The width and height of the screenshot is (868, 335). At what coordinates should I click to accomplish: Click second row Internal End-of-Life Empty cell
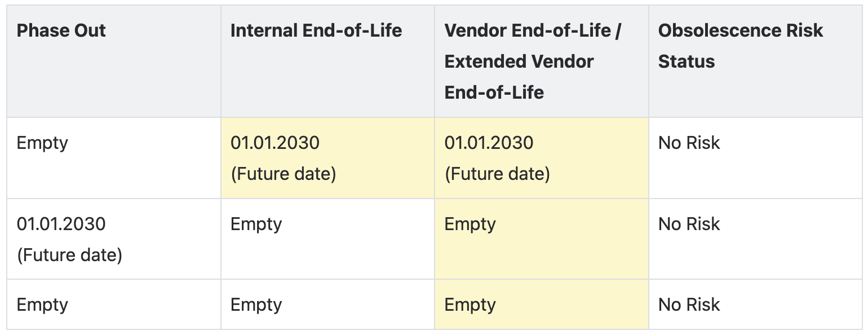327,239
